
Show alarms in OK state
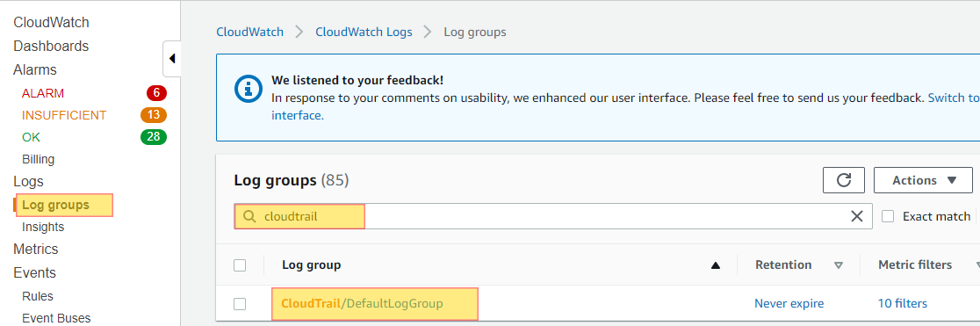[32, 137]
